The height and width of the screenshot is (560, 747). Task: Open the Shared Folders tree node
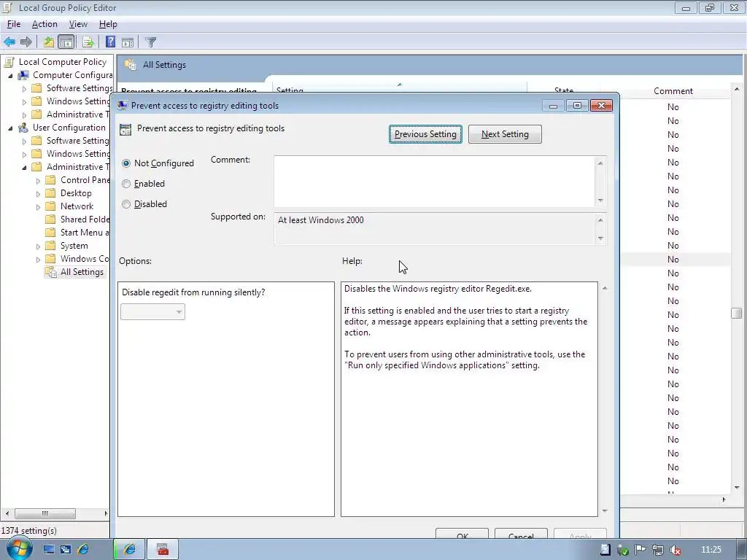pyautogui.click(x=85, y=219)
